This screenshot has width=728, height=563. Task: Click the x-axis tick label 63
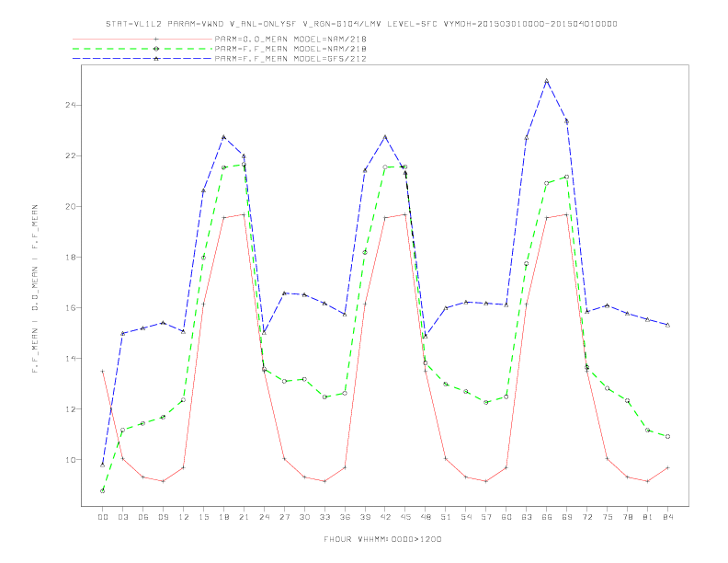click(x=527, y=517)
